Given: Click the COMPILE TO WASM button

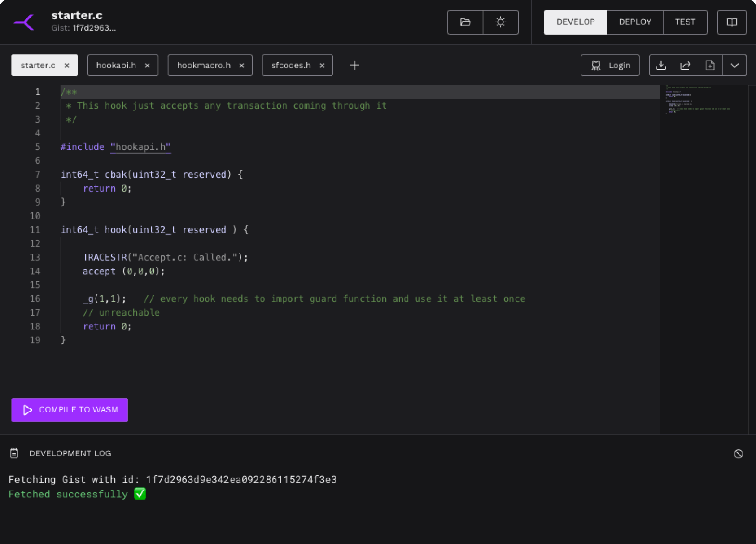Looking at the screenshot, I should 69,410.
